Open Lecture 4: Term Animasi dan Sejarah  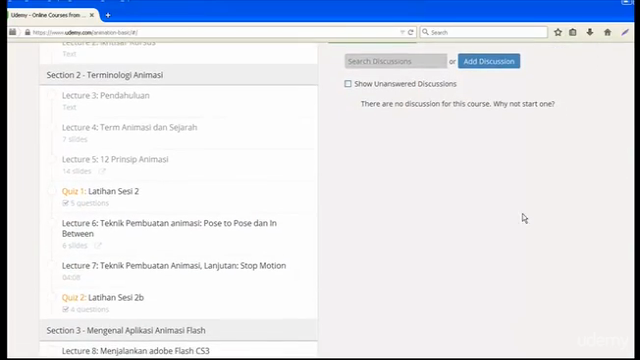tap(129, 127)
